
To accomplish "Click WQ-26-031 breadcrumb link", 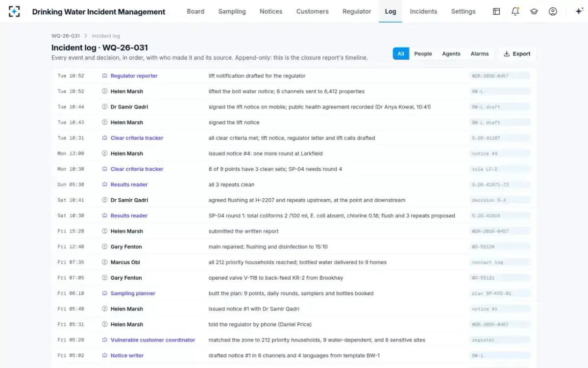I will pos(66,36).
